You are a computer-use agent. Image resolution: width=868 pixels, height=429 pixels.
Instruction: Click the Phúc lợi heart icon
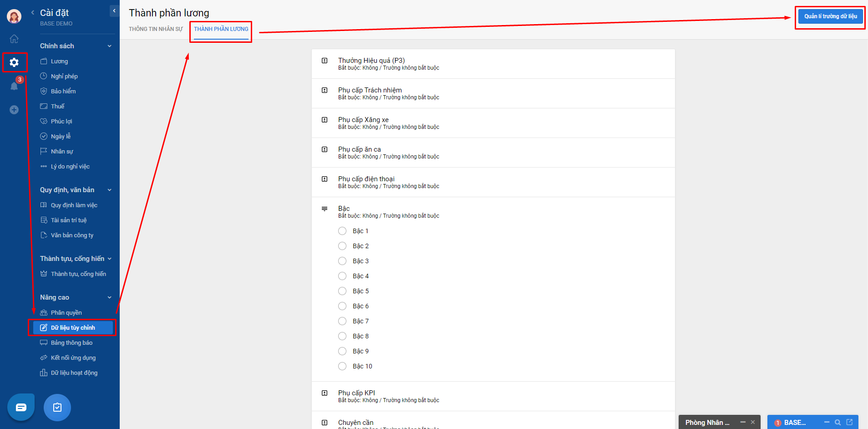pyautogui.click(x=44, y=121)
